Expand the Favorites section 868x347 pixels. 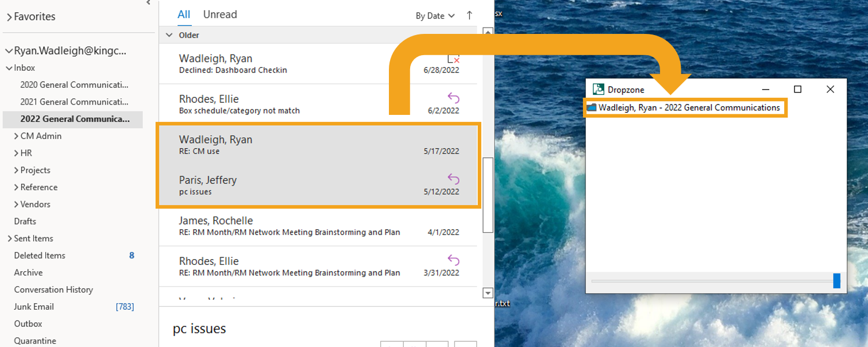[x=9, y=17]
